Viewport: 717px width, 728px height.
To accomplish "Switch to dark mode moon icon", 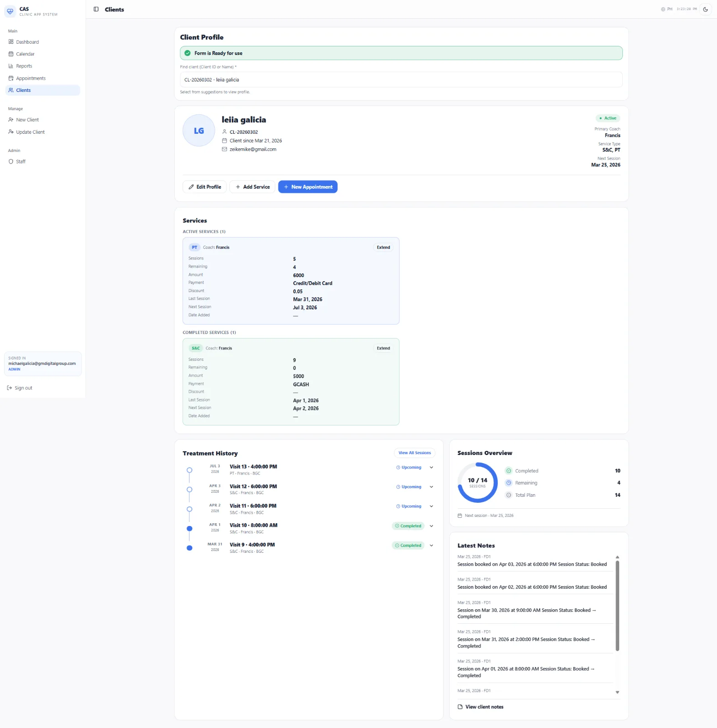I will tap(706, 9).
